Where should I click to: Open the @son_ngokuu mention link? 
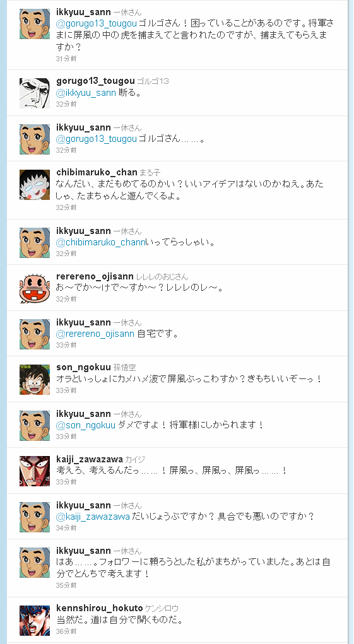(x=85, y=425)
